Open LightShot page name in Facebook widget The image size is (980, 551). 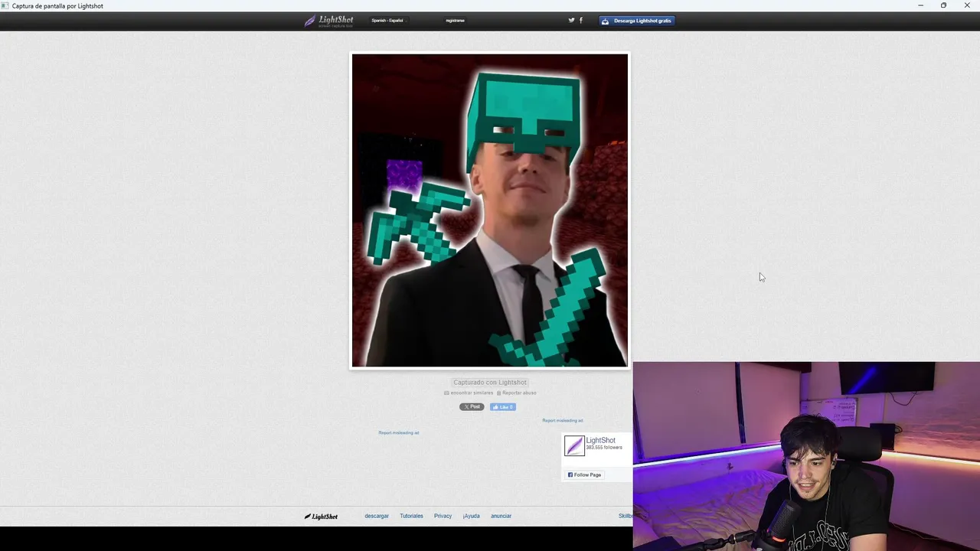point(600,440)
